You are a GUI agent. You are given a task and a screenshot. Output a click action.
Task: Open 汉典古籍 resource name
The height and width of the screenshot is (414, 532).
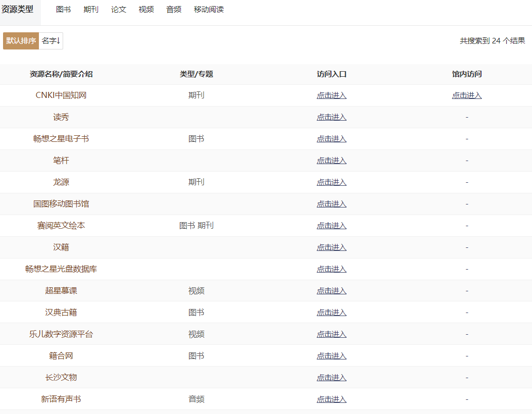point(61,313)
